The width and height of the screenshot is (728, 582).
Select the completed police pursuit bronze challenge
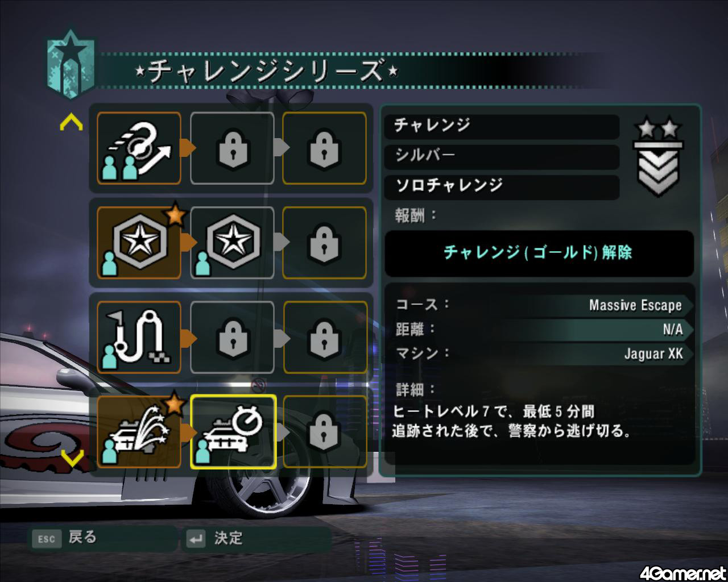[139, 432]
